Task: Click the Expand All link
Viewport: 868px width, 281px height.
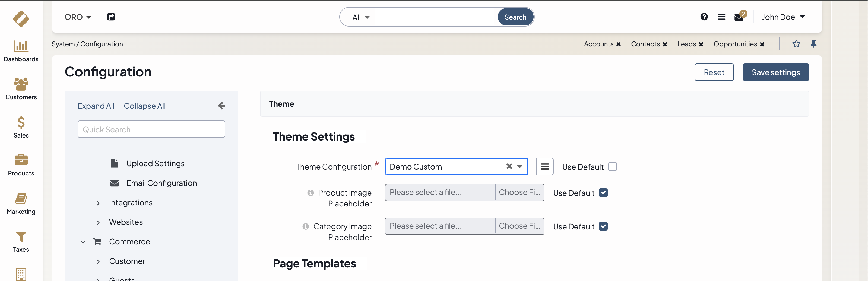Action: click(96, 106)
